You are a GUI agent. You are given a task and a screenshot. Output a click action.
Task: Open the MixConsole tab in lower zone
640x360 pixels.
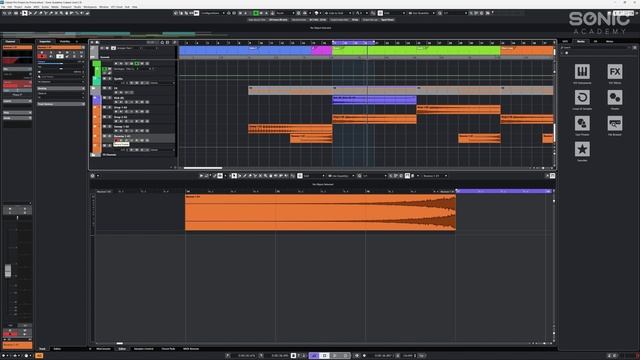pyautogui.click(x=103, y=349)
